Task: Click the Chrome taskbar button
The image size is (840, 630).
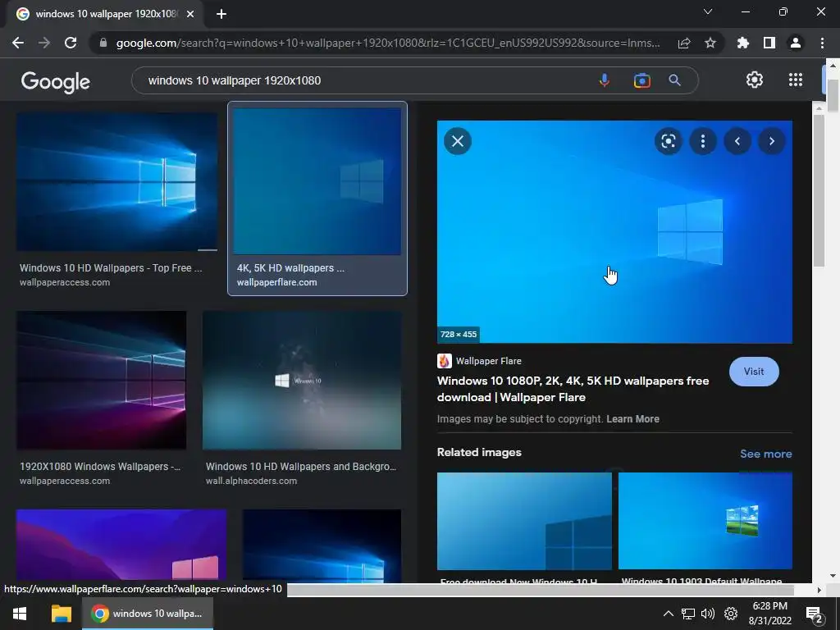Action: (148, 614)
